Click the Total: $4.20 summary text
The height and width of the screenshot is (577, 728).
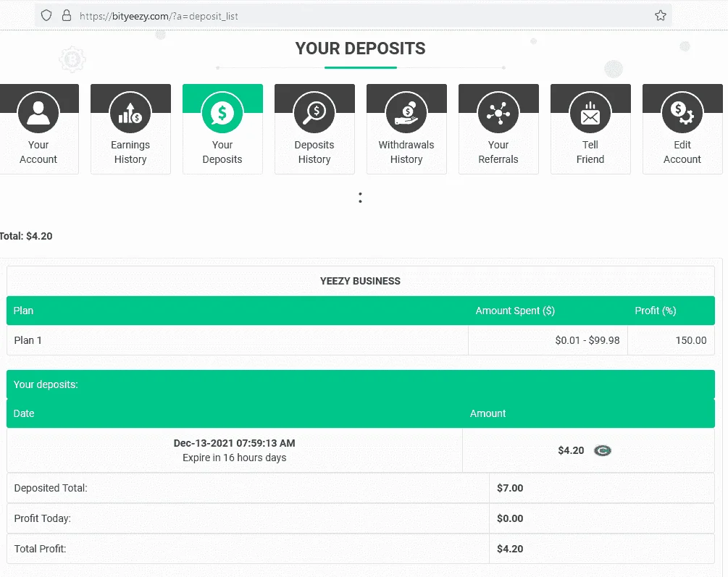pyautogui.click(x=26, y=236)
